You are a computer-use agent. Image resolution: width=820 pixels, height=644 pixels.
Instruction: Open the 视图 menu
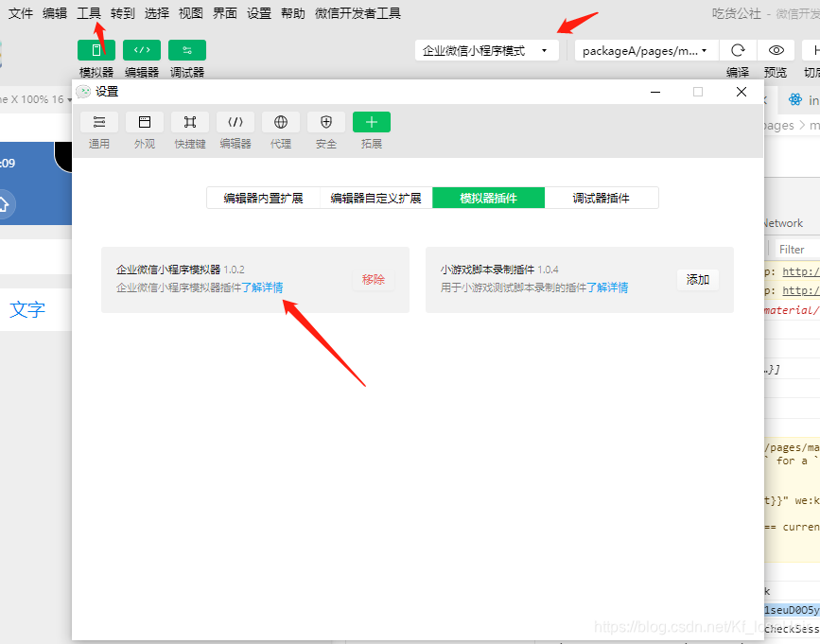pos(191,13)
